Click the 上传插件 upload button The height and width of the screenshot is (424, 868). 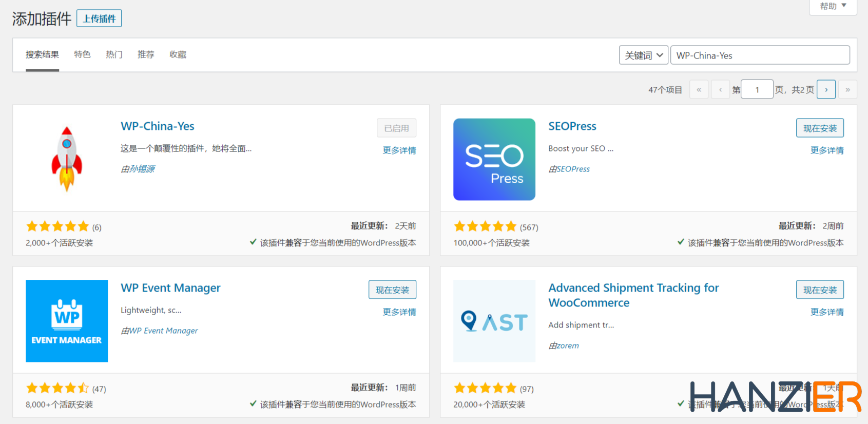(99, 18)
